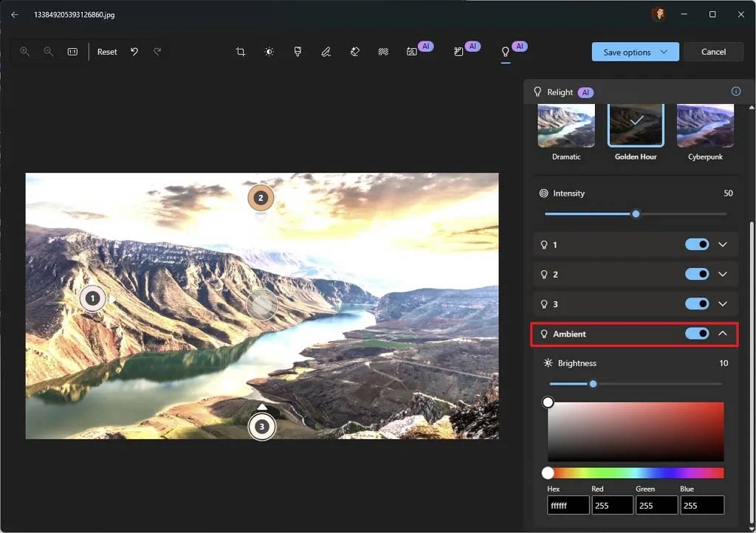Image resolution: width=756 pixels, height=533 pixels.
Task: Open the Retouch tool
Action: 354,52
